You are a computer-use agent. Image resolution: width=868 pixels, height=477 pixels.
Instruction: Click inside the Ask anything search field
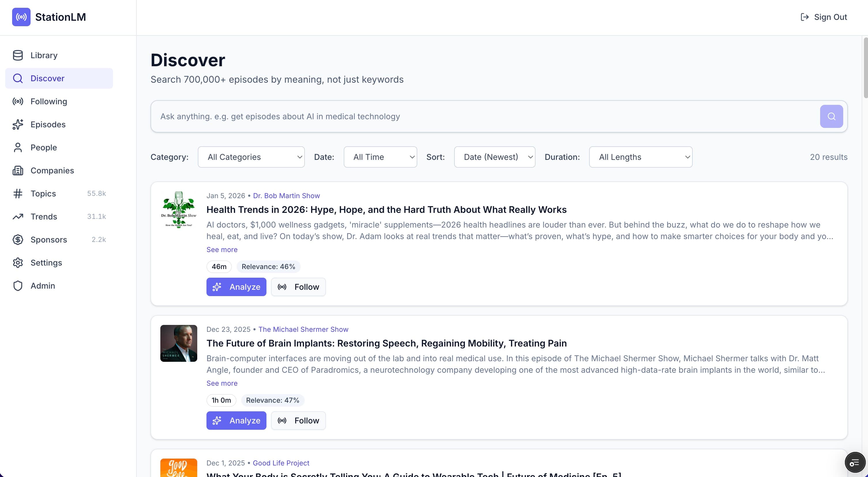404,116
